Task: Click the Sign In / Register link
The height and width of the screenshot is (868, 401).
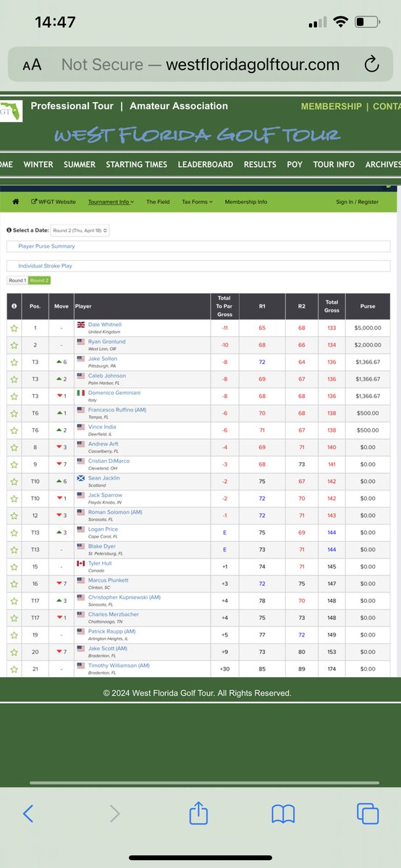Action: point(357,202)
